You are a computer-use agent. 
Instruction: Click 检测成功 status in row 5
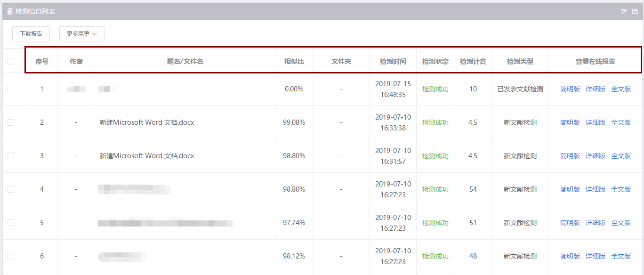(435, 223)
